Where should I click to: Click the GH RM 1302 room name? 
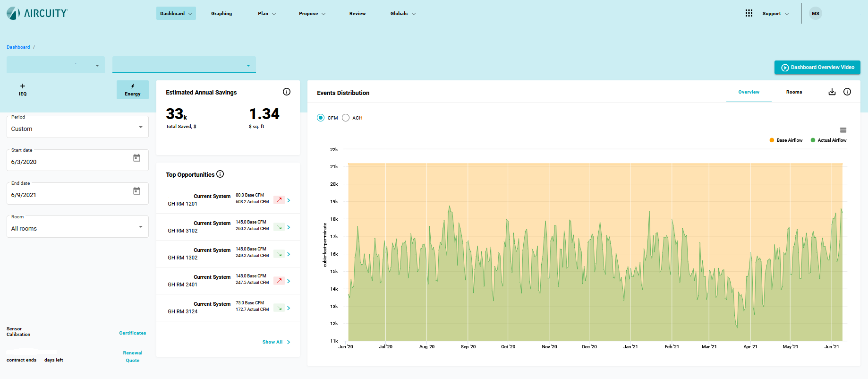click(x=183, y=258)
